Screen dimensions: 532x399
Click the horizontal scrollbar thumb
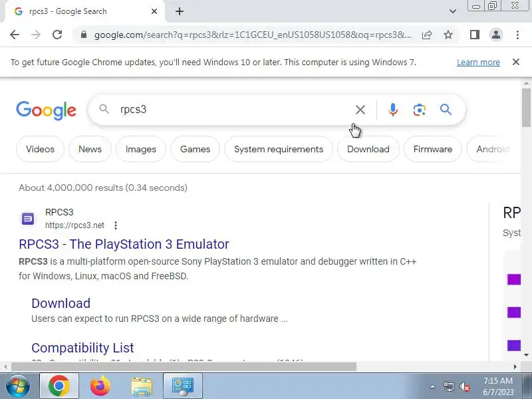[x=184, y=366]
